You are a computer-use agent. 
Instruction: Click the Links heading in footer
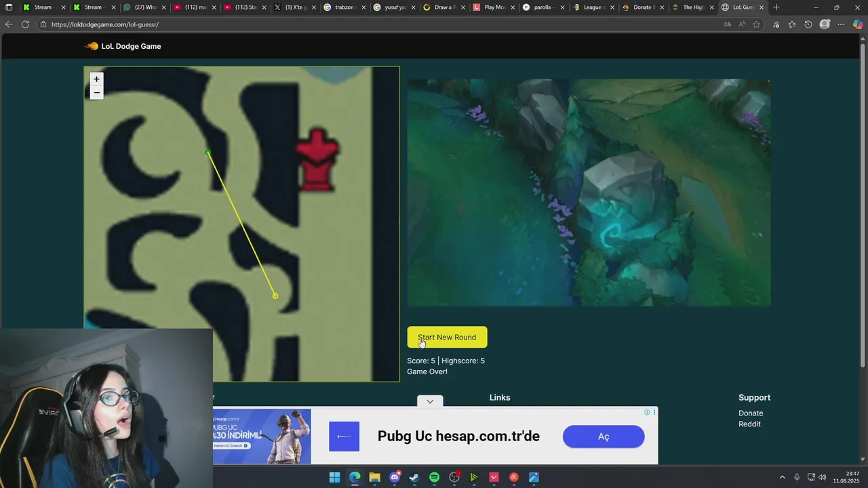tap(500, 398)
